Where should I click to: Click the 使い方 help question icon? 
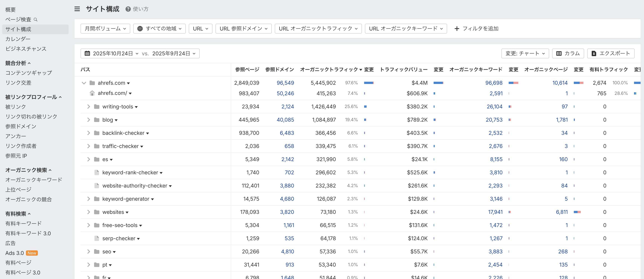pyautogui.click(x=128, y=9)
